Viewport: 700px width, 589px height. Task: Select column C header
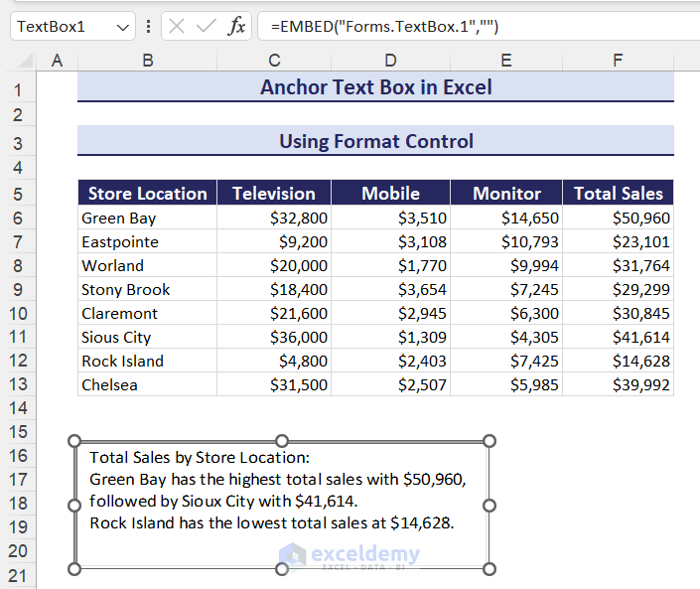point(274,61)
